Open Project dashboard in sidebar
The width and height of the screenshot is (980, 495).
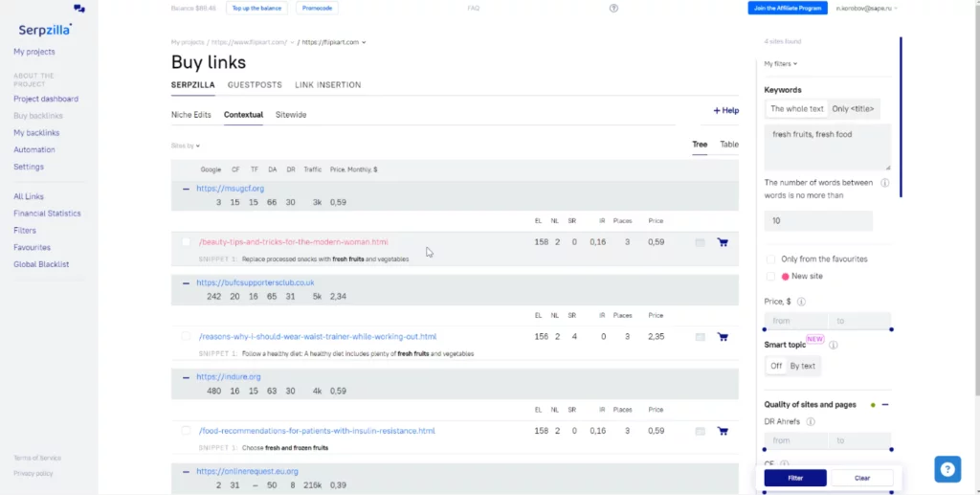(46, 99)
